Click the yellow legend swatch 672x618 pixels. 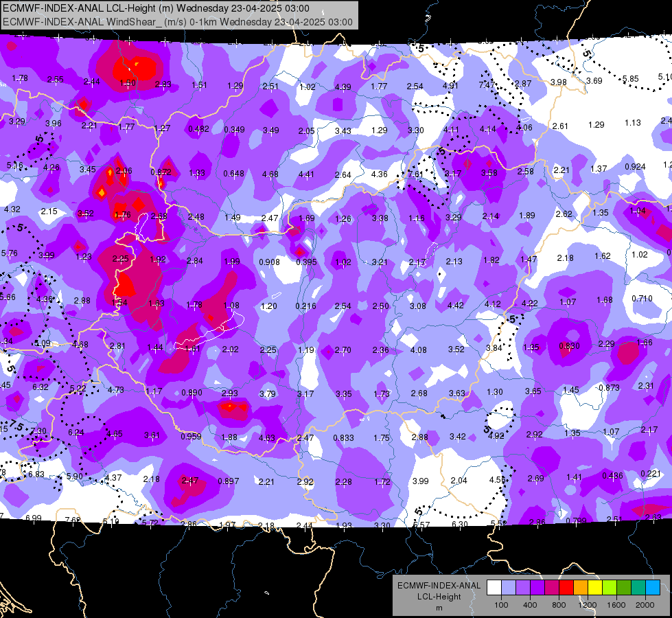click(x=595, y=588)
